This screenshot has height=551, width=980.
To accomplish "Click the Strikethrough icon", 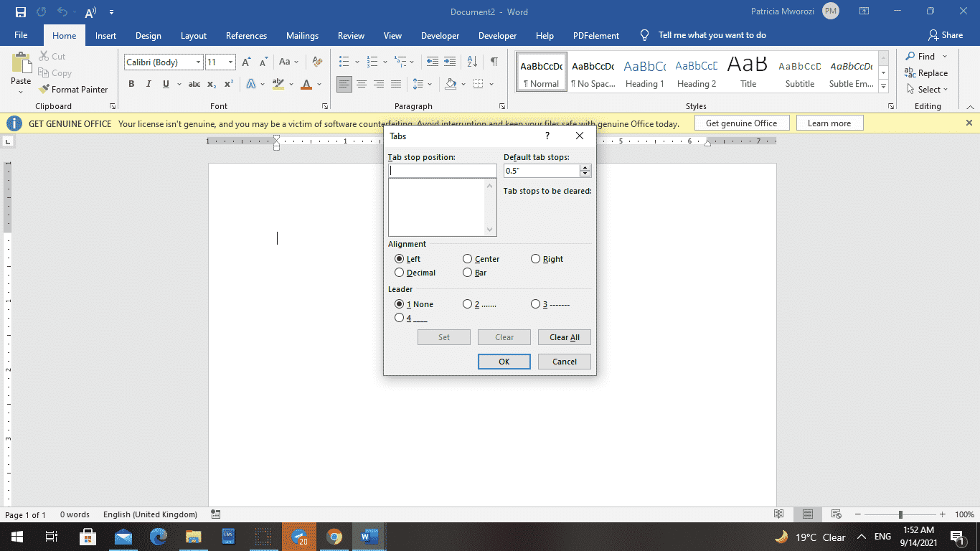I will point(194,84).
